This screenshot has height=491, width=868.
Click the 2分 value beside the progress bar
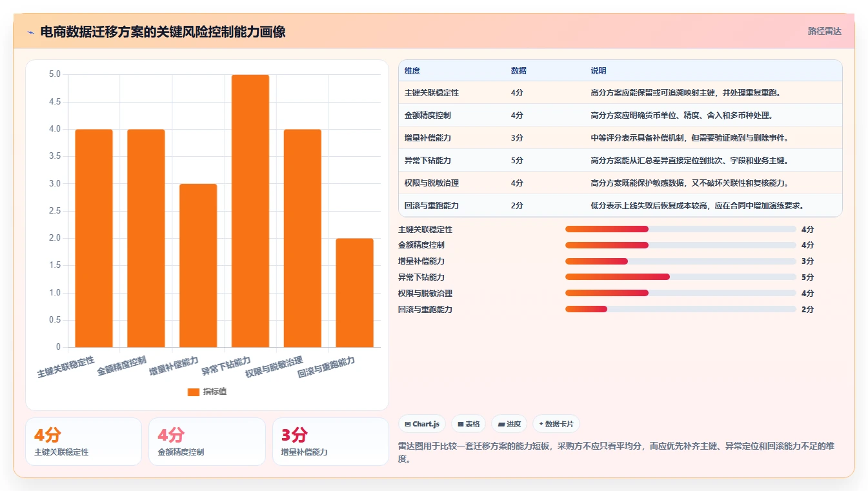(808, 310)
